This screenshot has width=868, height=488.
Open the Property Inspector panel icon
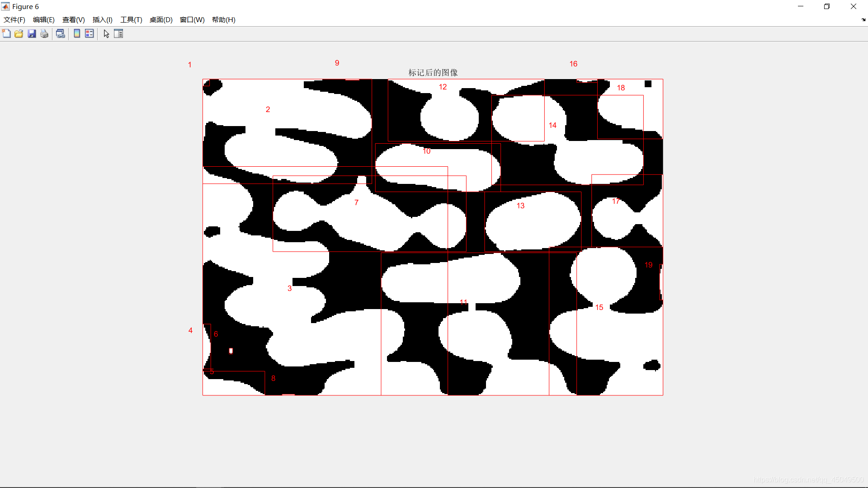click(118, 33)
